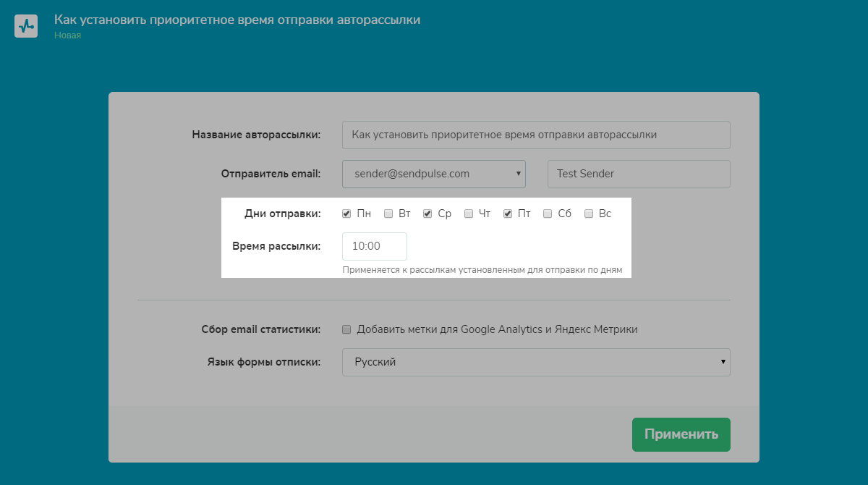Enable Google Analytics and Яндекс Метрики tags checkbox
Viewport: 868px width, 485px height.
(x=346, y=329)
